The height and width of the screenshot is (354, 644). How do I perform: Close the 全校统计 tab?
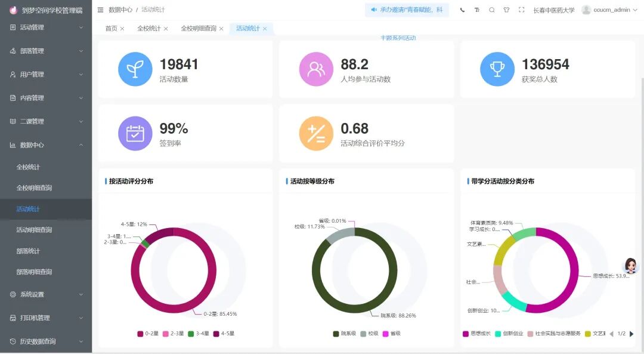coord(166,29)
